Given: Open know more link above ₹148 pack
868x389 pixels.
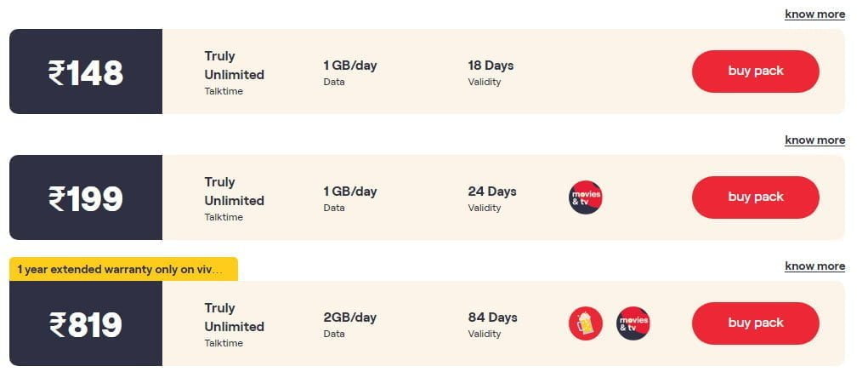Looking at the screenshot, I should pos(814,14).
